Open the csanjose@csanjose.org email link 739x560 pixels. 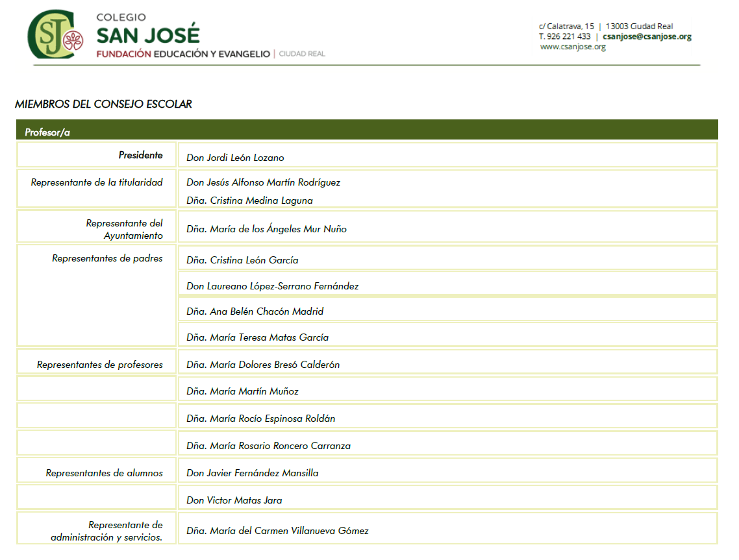[647, 36]
